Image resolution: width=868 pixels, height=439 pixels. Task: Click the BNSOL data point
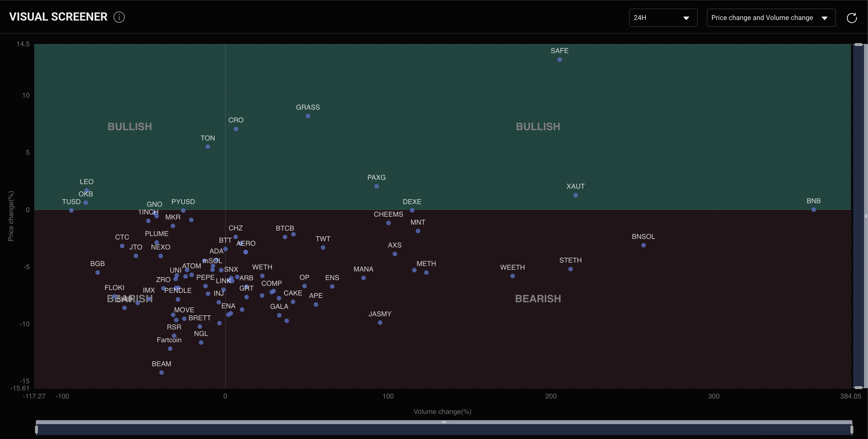(643, 245)
